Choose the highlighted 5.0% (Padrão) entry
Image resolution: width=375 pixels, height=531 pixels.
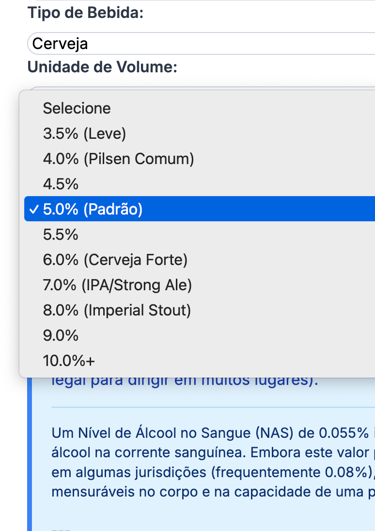click(x=200, y=209)
